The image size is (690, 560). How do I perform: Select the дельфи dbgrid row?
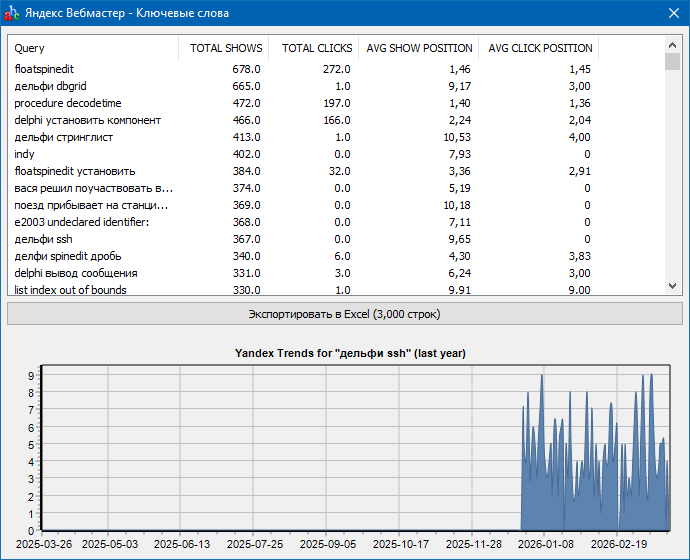pyautogui.click(x=50, y=86)
